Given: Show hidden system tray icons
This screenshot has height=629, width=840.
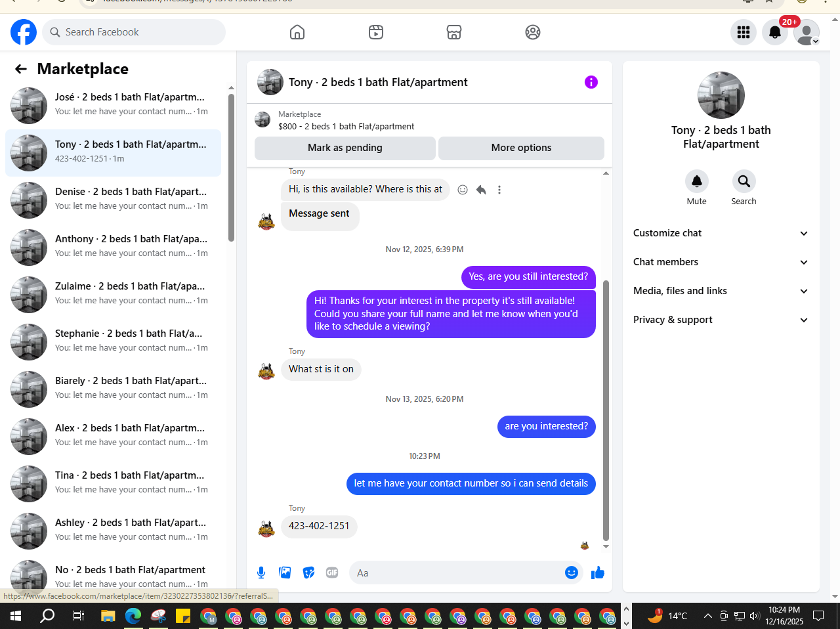Looking at the screenshot, I should coord(707,616).
